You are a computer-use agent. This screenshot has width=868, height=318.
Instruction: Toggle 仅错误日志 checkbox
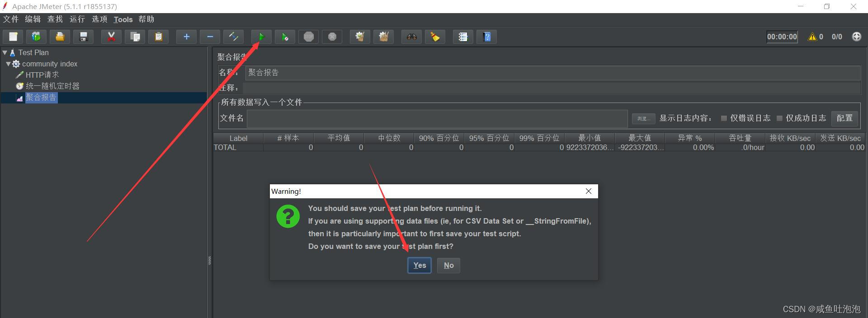tap(724, 118)
